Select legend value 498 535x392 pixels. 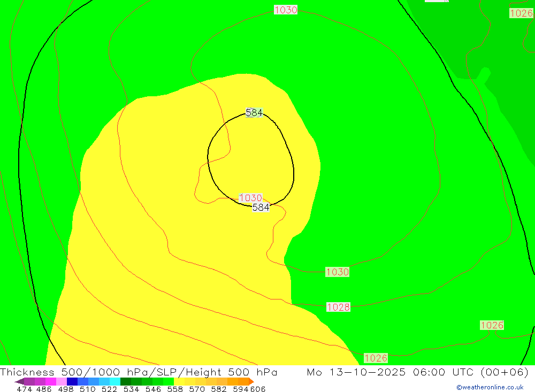tap(66, 389)
